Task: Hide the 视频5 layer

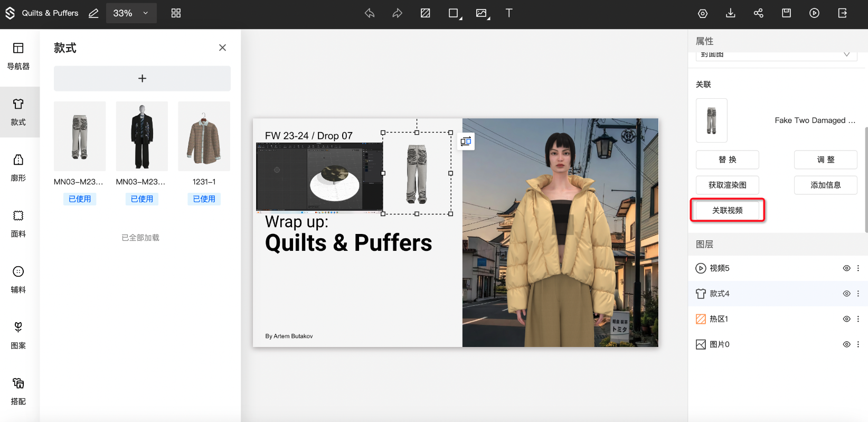Action: (x=846, y=268)
